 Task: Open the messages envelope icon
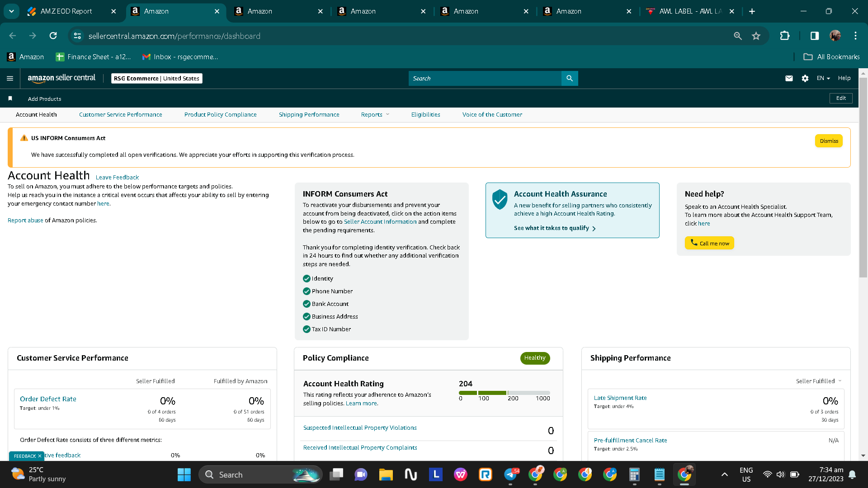click(789, 79)
